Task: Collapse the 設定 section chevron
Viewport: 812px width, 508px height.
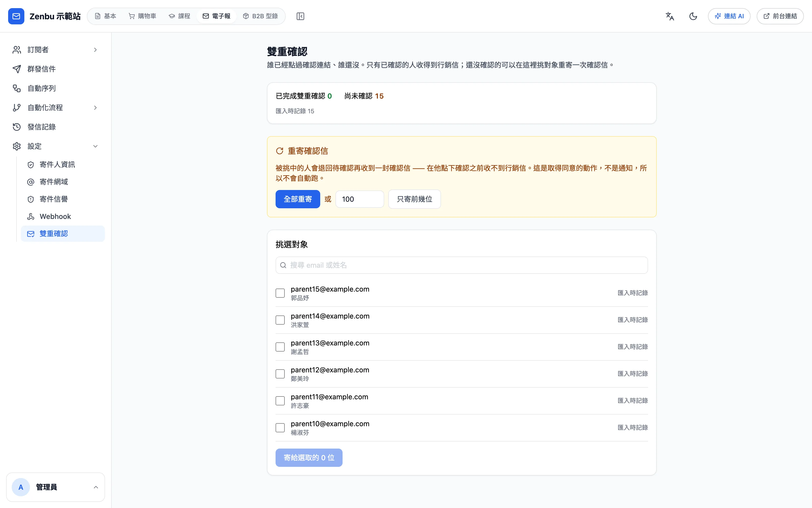Action: pyautogui.click(x=95, y=146)
